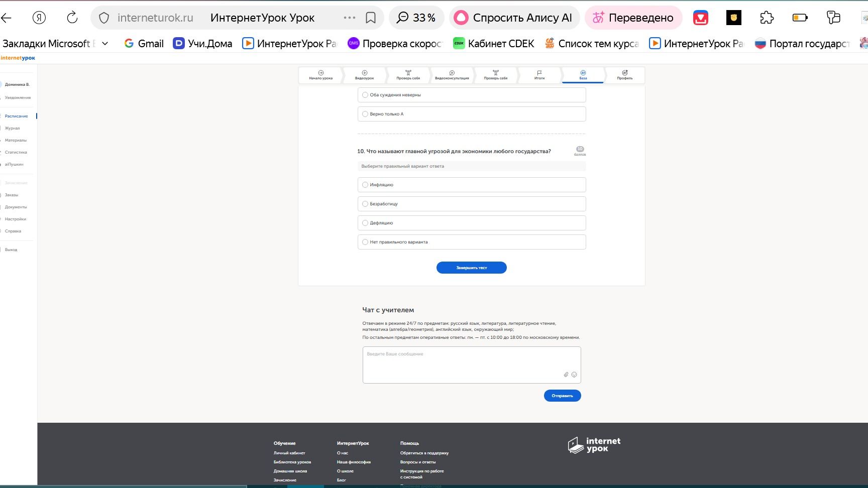Open the address bar three-dots menu
Image resolution: width=868 pixels, height=488 pixels.
click(349, 18)
